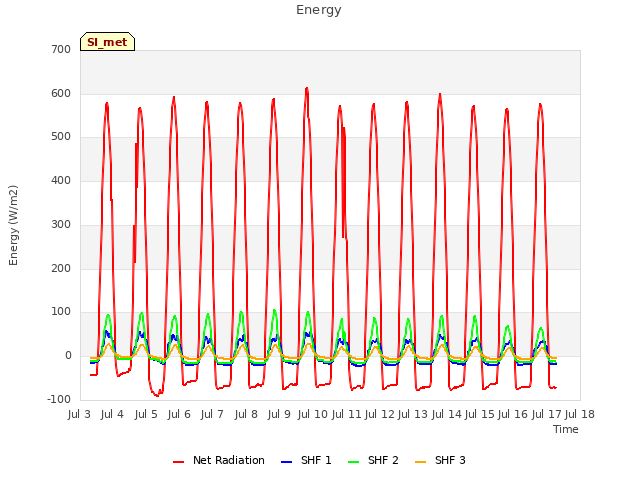Click the Jul 3 x-axis tick label
This screenshot has height=480, width=640.
click(x=79, y=414)
